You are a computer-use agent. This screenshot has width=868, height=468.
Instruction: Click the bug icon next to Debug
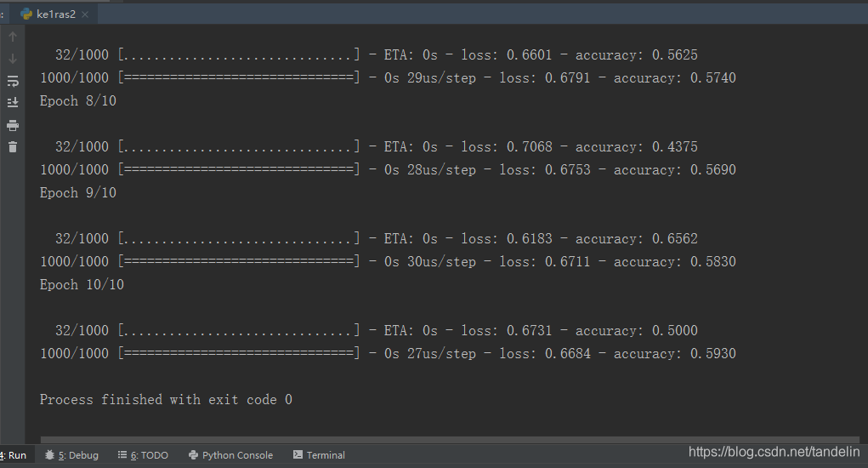click(x=50, y=455)
